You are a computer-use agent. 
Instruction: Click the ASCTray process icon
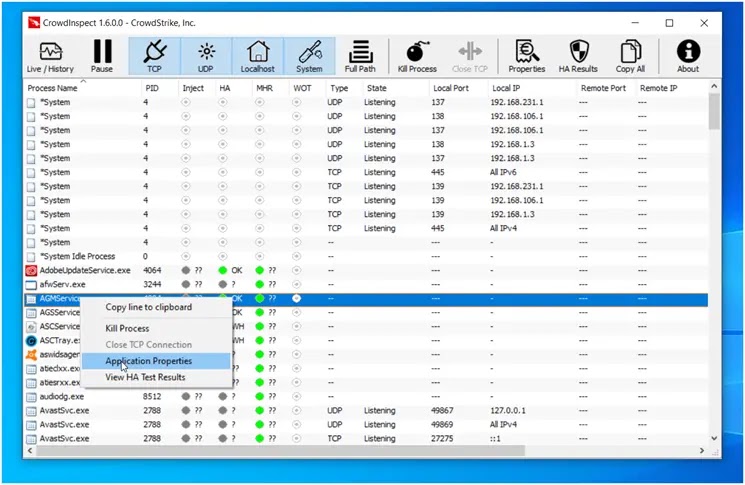click(x=31, y=341)
